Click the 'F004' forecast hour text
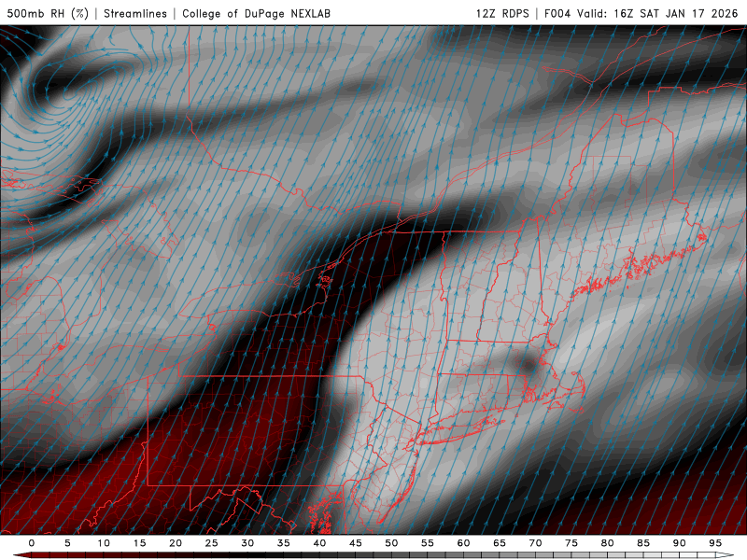The height and width of the screenshot is (560, 747). click(557, 13)
